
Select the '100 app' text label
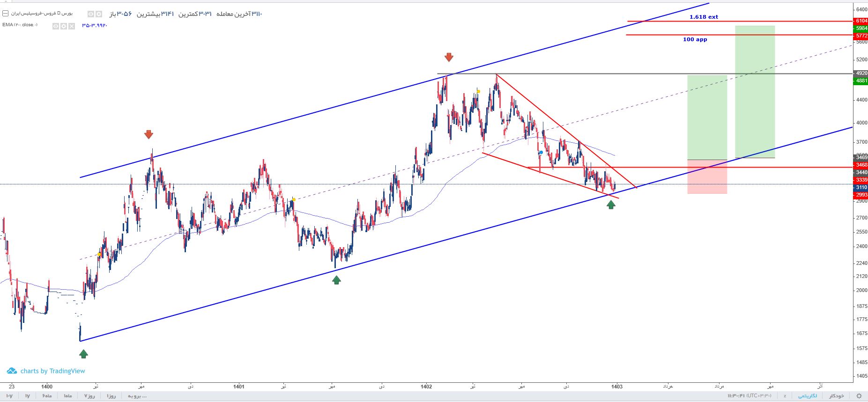695,39
